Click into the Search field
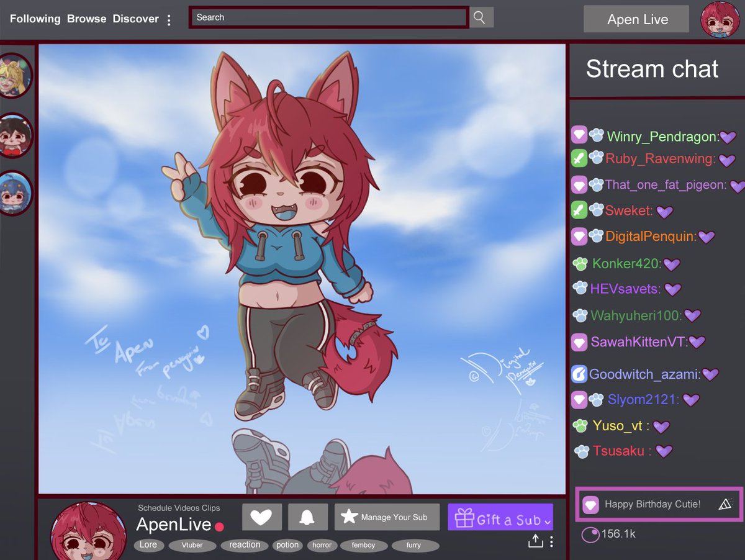 (x=328, y=17)
